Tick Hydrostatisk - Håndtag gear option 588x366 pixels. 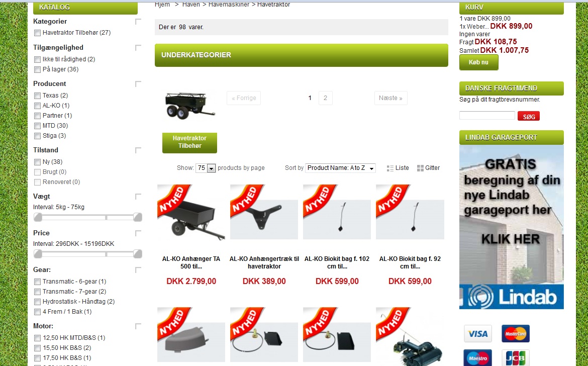37,302
